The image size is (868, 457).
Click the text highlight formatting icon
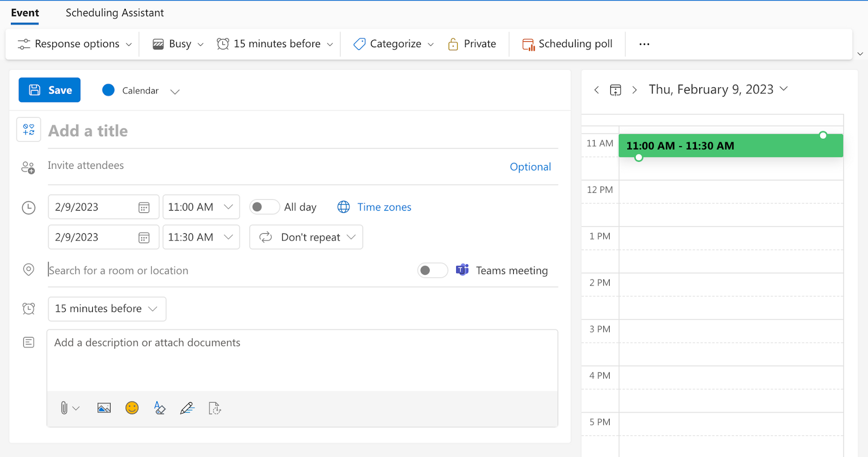click(159, 408)
